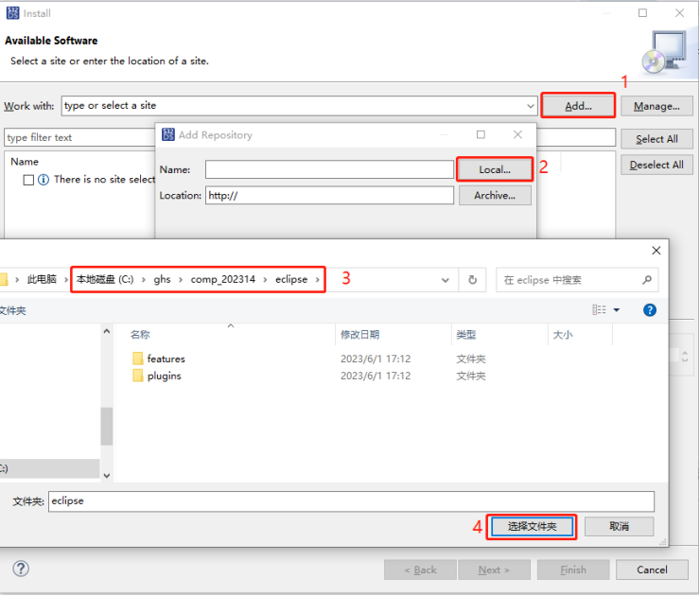Close the folder browser dialog
700x596 pixels.
pos(656,251)
